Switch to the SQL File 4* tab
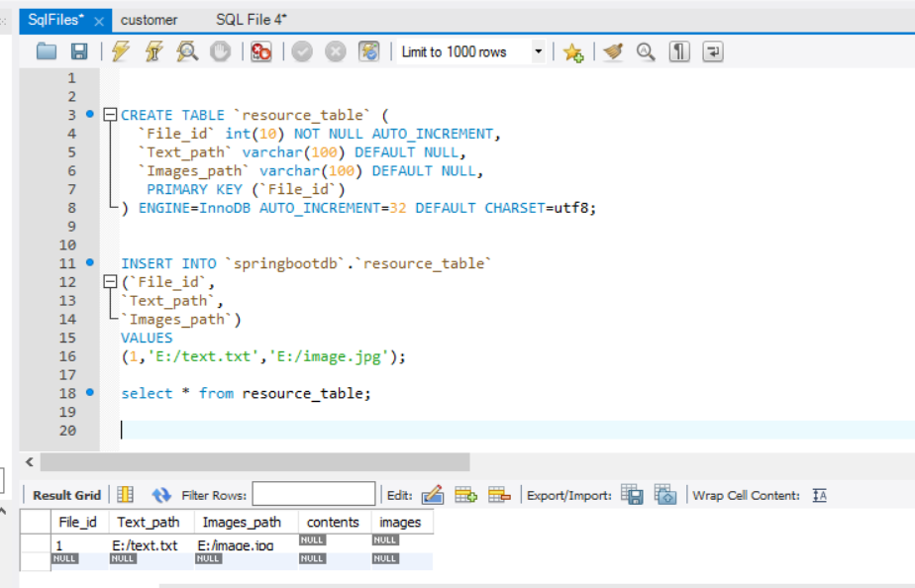The image size is (915, 588). point(252,20)
